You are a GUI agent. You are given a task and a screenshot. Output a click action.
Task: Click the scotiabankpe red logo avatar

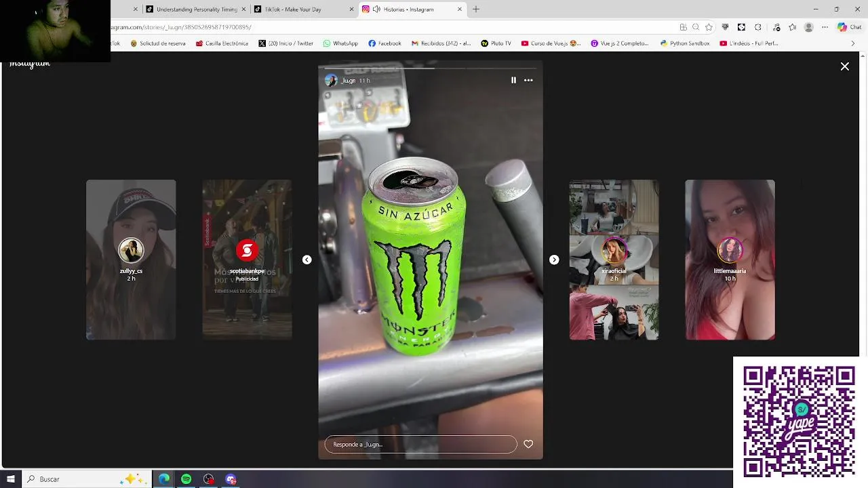pos(247,250)
